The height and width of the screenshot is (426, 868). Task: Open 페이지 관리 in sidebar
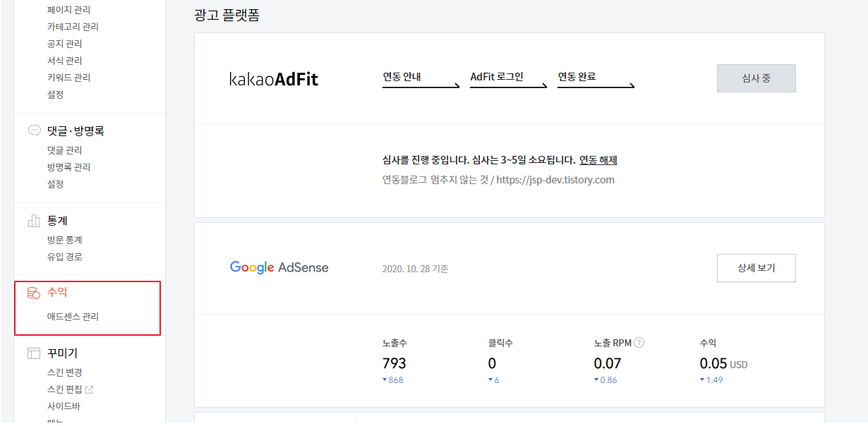[x=68, y=10]
